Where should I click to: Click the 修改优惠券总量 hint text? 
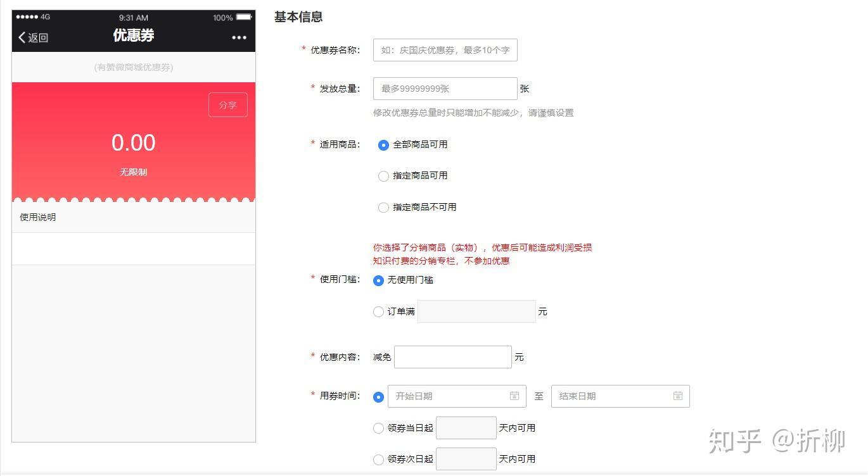tap(473, 113)
